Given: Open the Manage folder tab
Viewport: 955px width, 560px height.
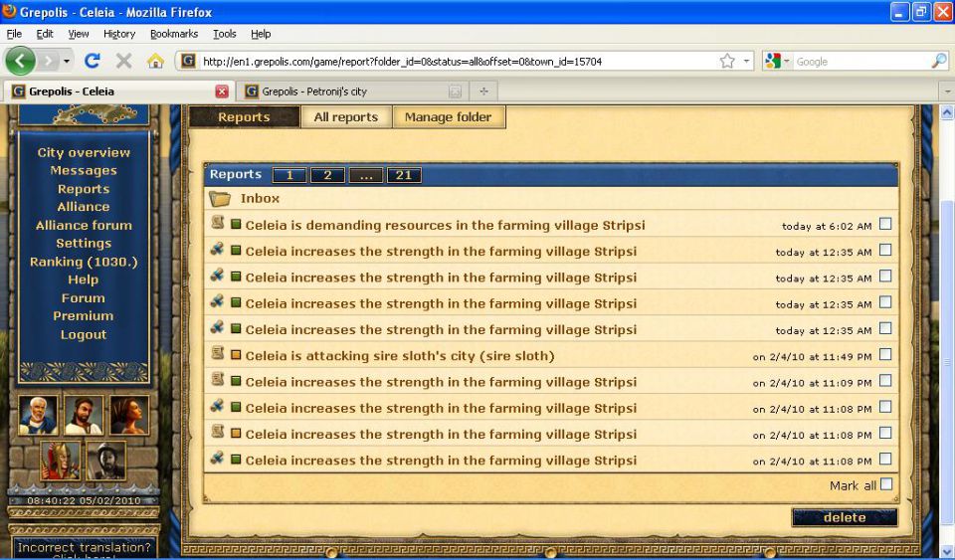Looking at the screenshot, I should coord(449,116).
